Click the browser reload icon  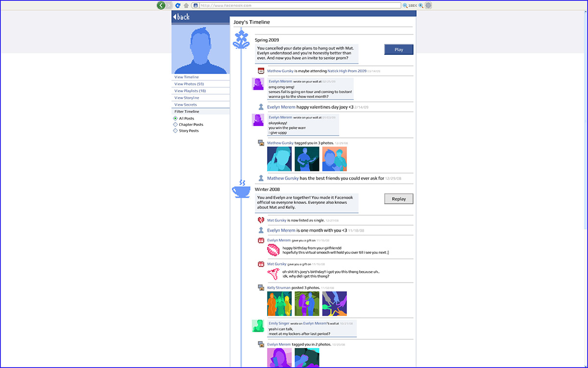coord(178,5)
